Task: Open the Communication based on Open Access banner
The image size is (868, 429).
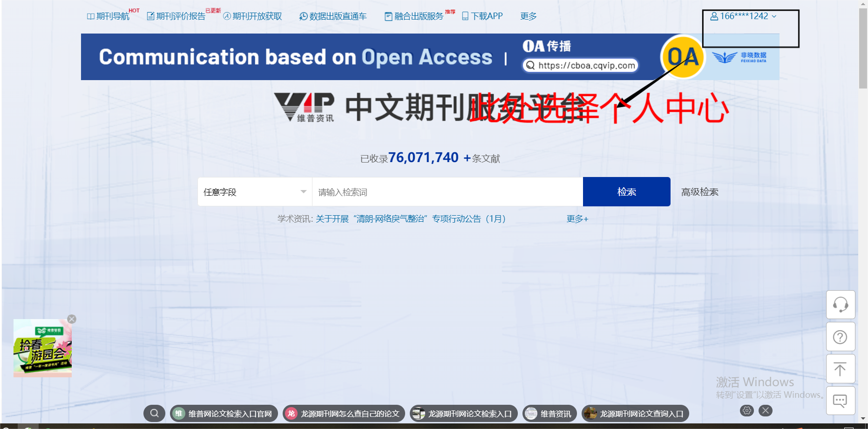Action: [430, 57]
